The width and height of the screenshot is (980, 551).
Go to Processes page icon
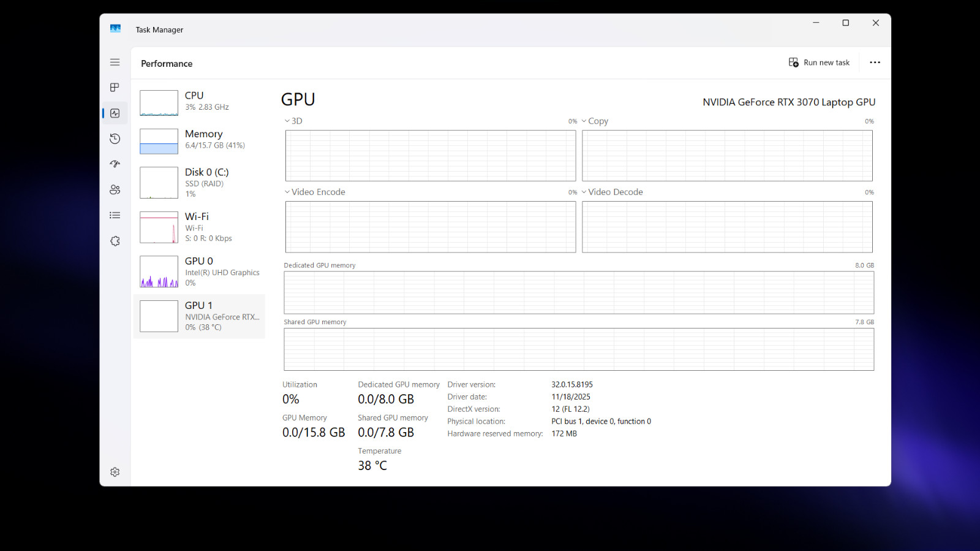[115, 88]
